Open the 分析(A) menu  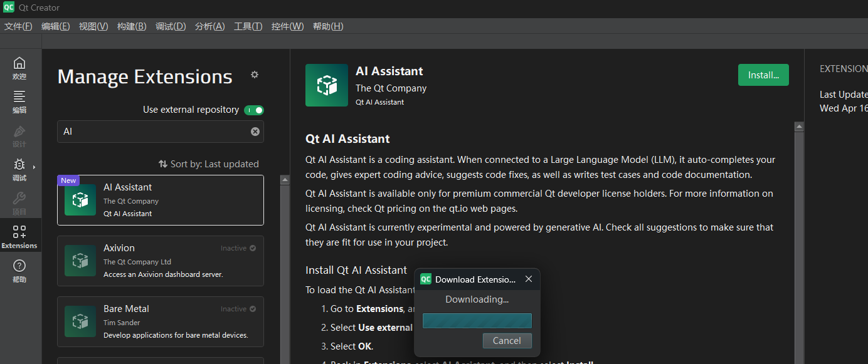pyautogui.click(x=209, y=26)
